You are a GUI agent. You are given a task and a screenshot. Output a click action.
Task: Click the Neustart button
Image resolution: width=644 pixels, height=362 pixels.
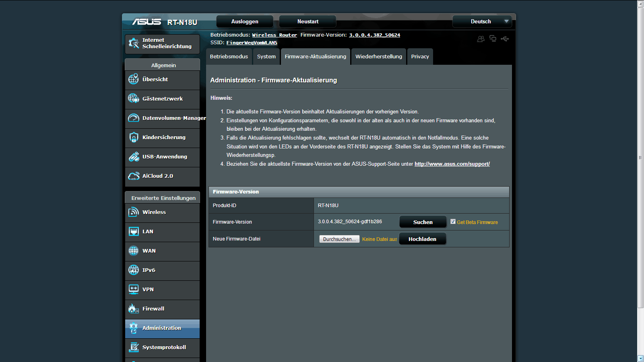pos(308,21)
